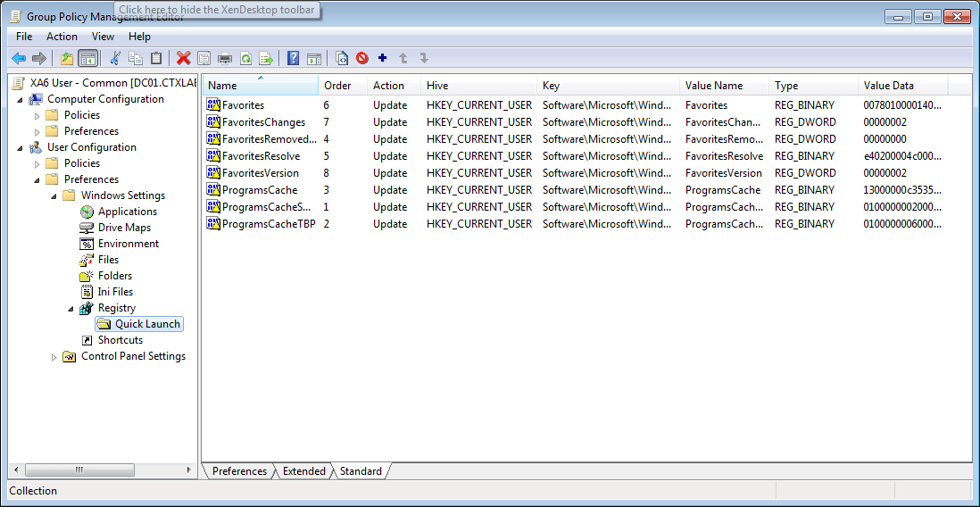Screen dimensions: 980x507
Task: Select the ProgramsCacheTBP registry item
Action: click(x=268, y=223)
